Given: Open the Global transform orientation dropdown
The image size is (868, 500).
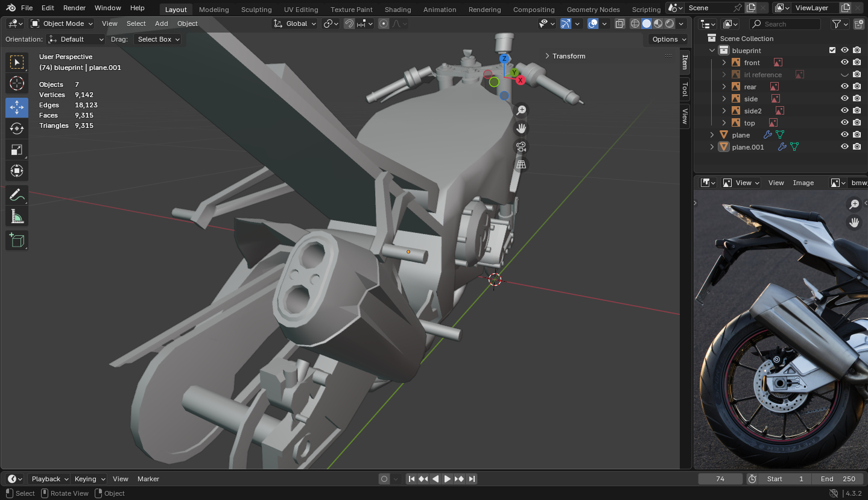Looking at the screenshot, I should point(295,24).
